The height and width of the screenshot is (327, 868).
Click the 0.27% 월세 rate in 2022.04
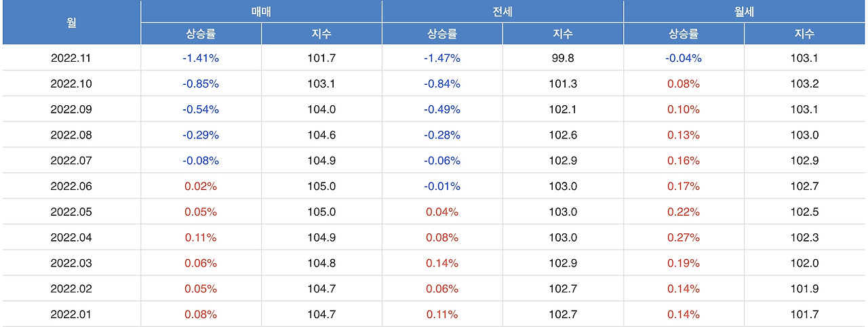(684, 237)
